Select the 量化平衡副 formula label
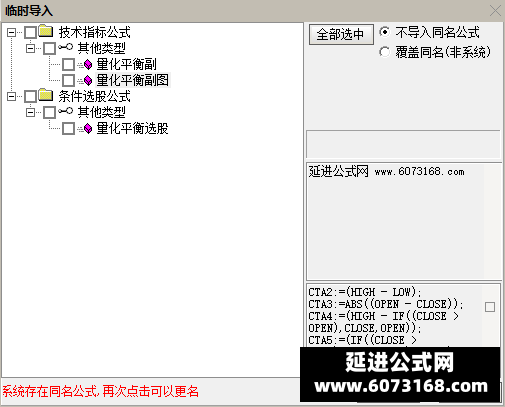 [126, 64]
